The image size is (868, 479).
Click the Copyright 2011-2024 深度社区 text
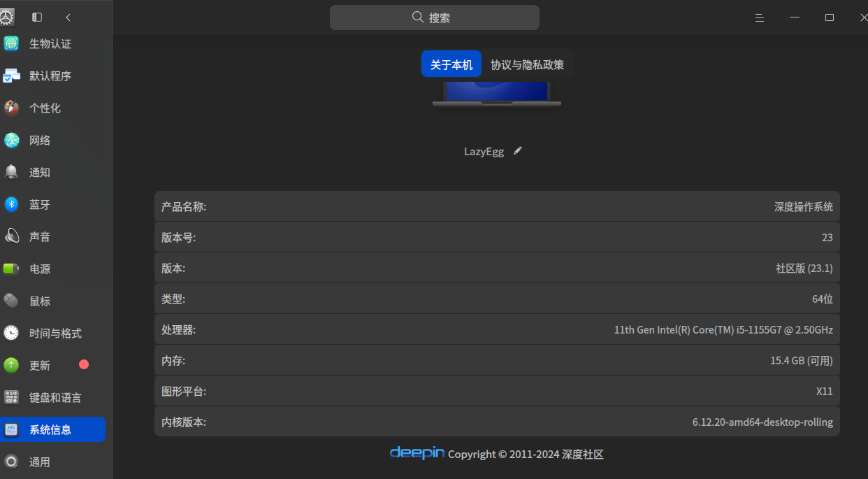(526, 455)
